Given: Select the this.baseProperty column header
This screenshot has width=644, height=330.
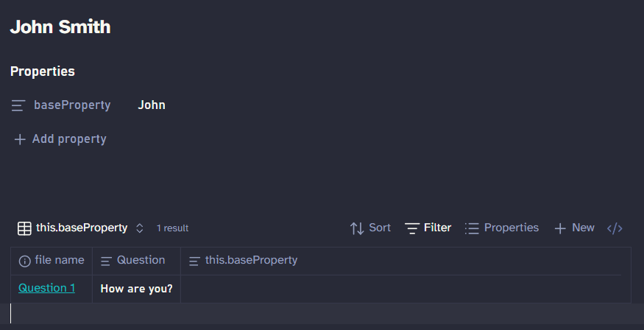Looking at the screenshot, I should 251,261.
